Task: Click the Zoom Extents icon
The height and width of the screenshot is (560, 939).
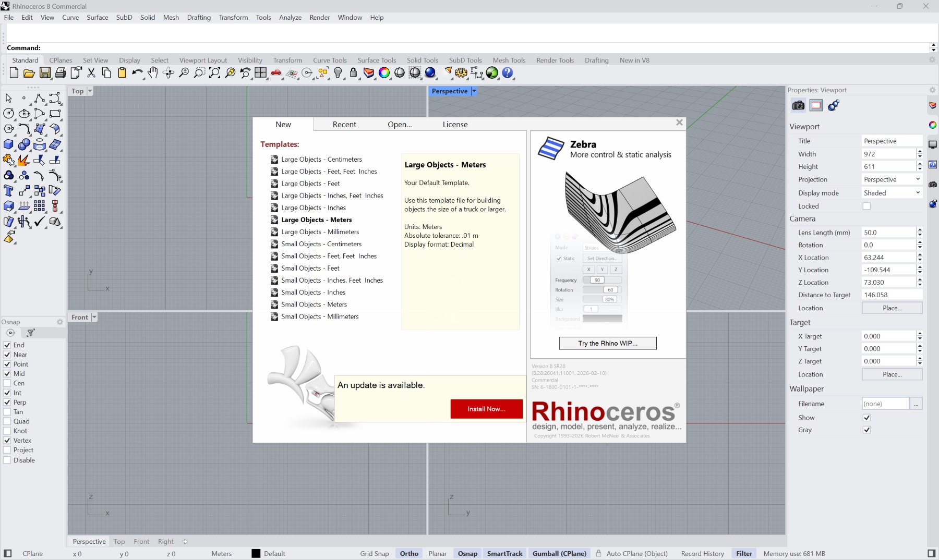Action: [214, 73]
